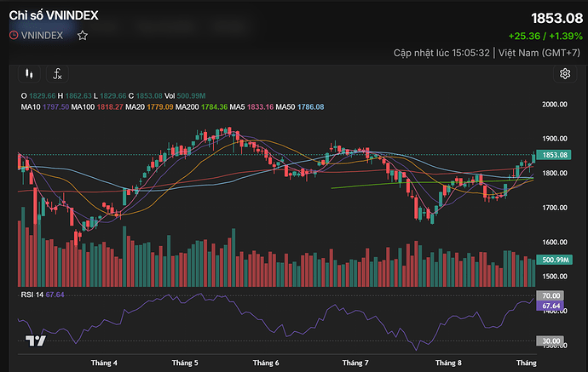588x372 pixels.
Task: Click the 2000.00 price axis label
Action: click(555, 105)
